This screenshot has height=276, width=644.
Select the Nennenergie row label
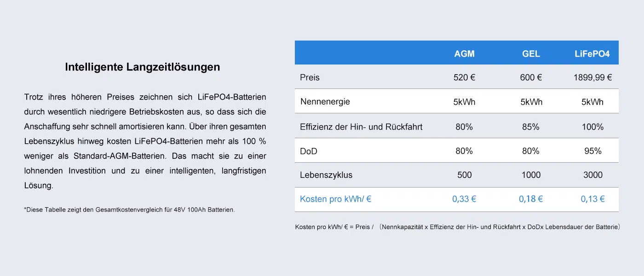325,102
